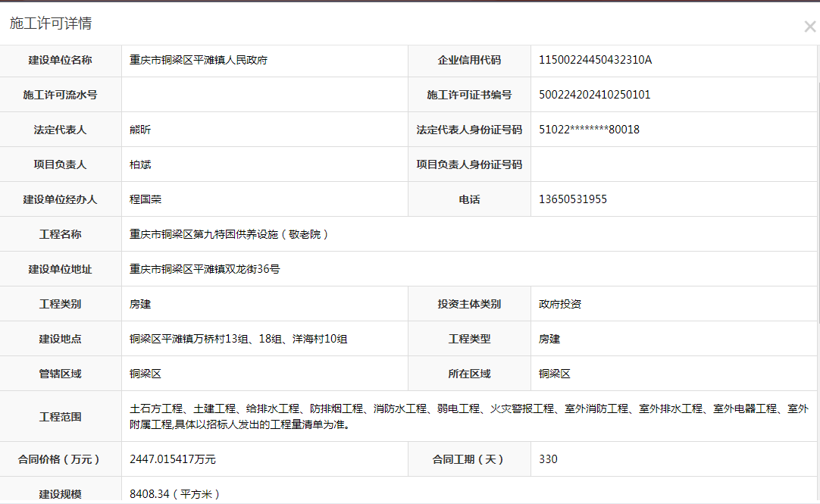Image resolution: width=820 pixels, height=504 pixels.
Task: Click the phone number 13650531955
Action: [x=572, y=199]
